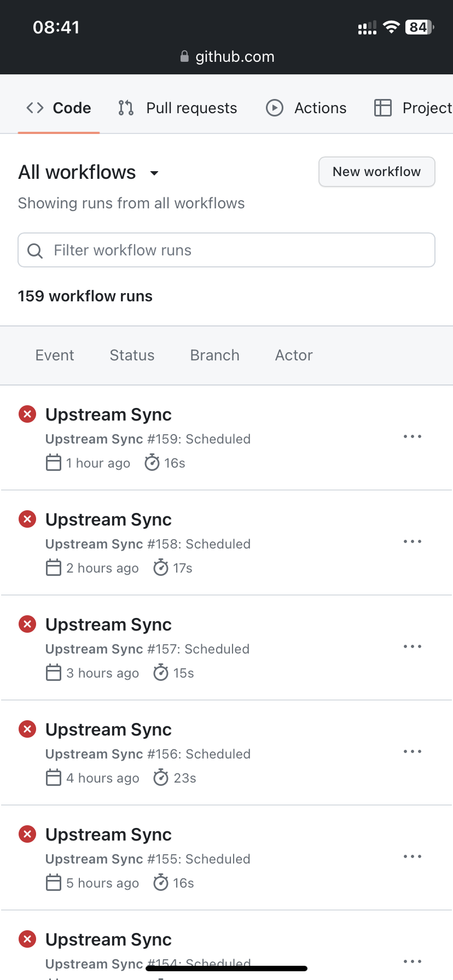This screenshot has height=980, width=453.
Task: Click the New workflow button
Action: pos(376,172)
